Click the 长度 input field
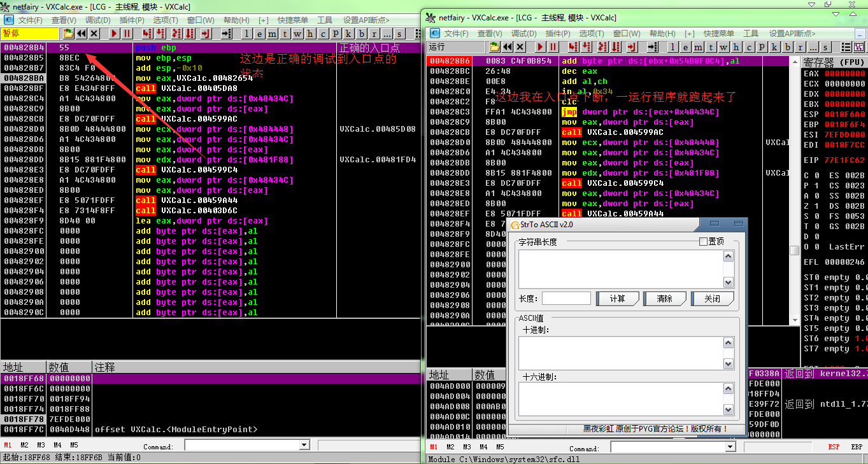868x464 pixels. tap(566, 299)
